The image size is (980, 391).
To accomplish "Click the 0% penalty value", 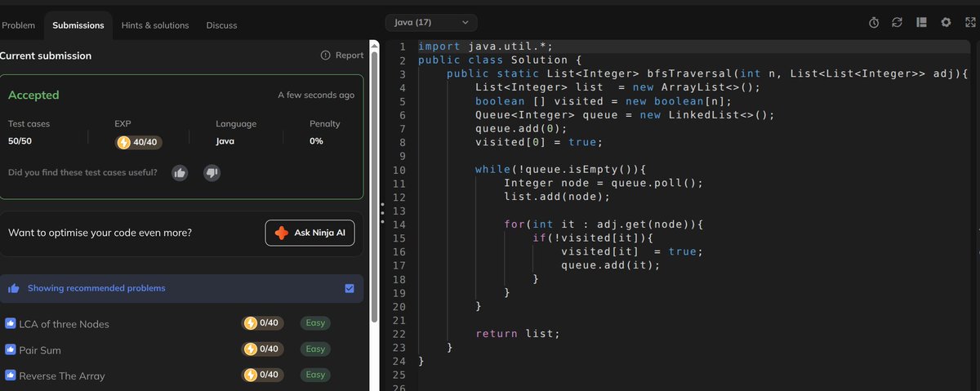I will click(316, 141).
